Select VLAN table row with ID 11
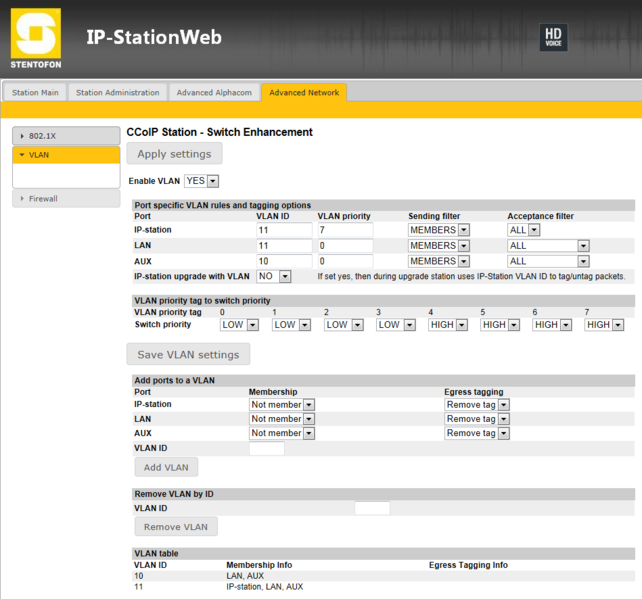 click(383, 587)
